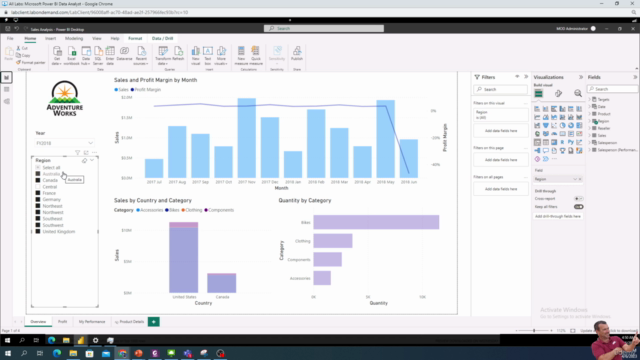This screenshot has height=360, width=640.
Task: Expand the Date table in Fields
Action: [x=590, y=107]
